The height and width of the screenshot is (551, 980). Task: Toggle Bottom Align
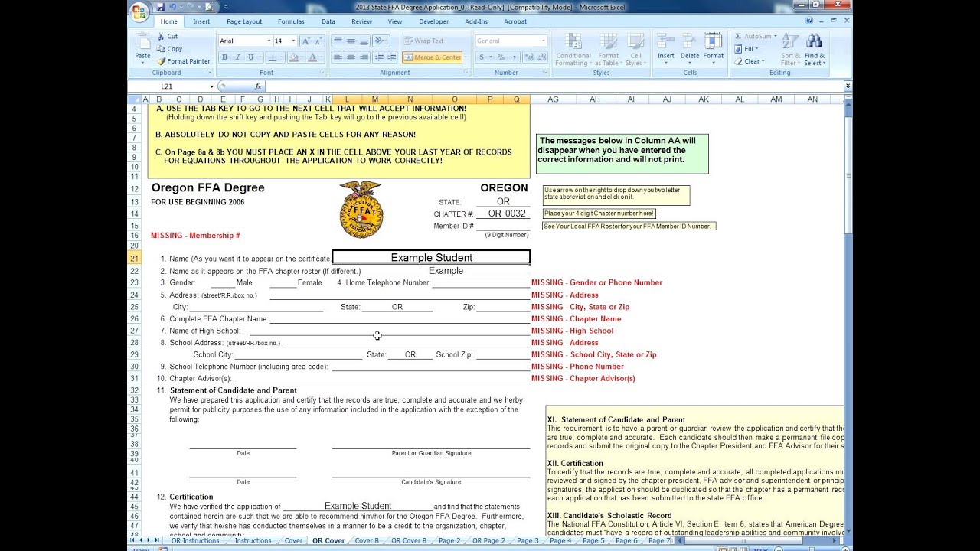[x=364, y=41]
